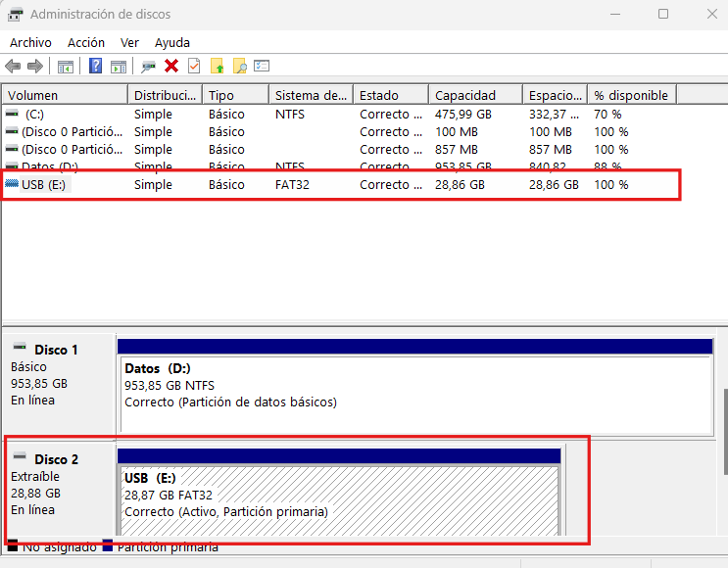This screenshot has width=728, height=568.
Task: Click the folder with green arrow icon
Action: (217, 66)
